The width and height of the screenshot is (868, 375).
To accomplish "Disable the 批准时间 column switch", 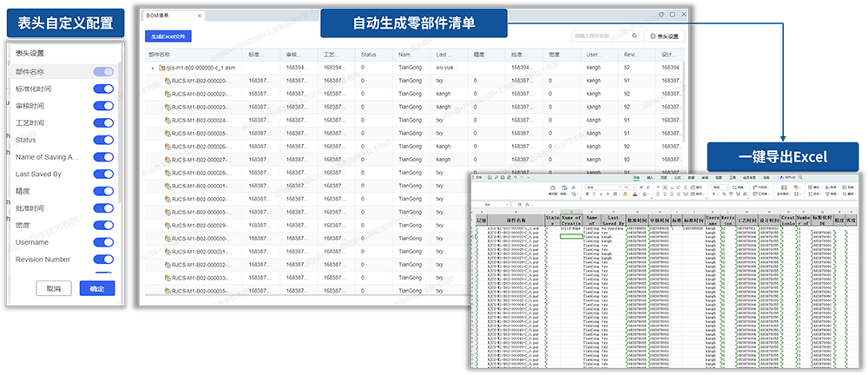I will point(103,208).
